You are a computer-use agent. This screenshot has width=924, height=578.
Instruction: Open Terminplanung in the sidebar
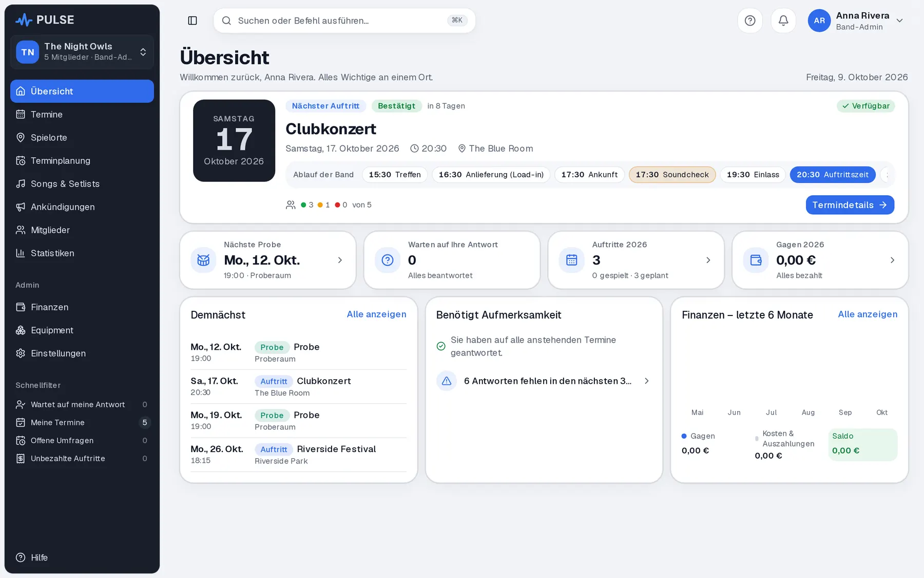click(82, 160)
